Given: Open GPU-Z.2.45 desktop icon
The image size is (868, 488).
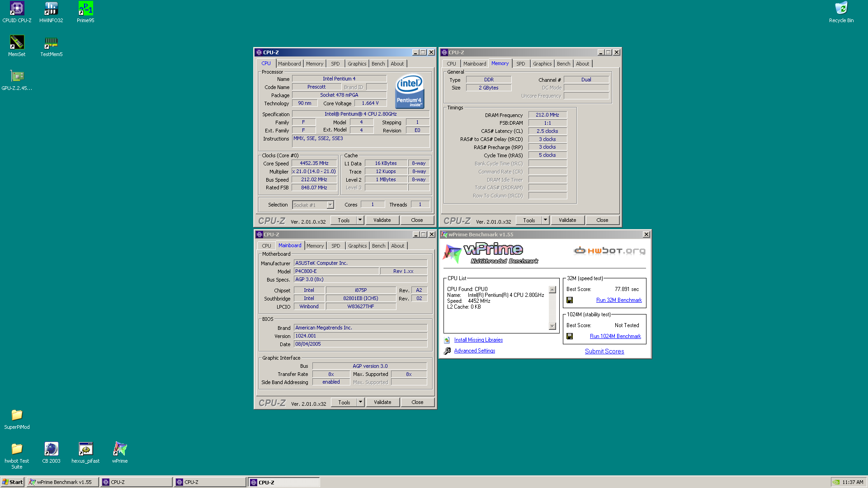Looking at the screenshot, I should pyautogui.click(x=17, y=80).
